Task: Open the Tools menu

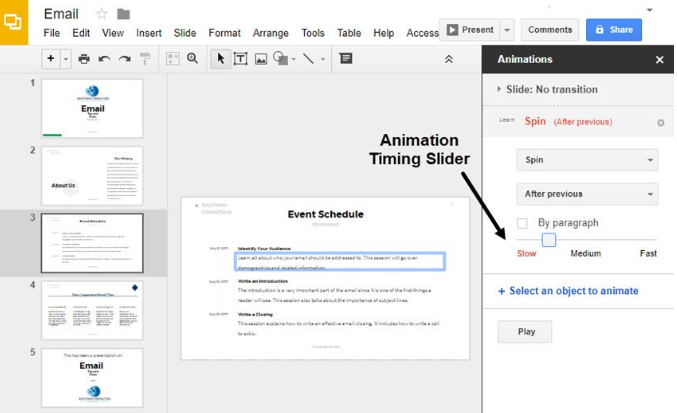Action: coord(313,33)
